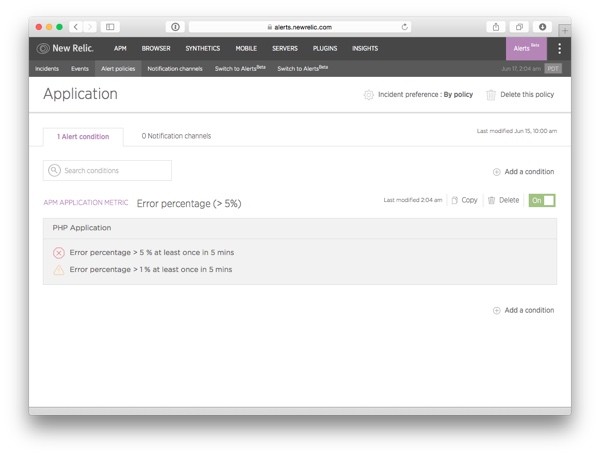
Task: Click the New Relic logo
Action: click(65, 49)
